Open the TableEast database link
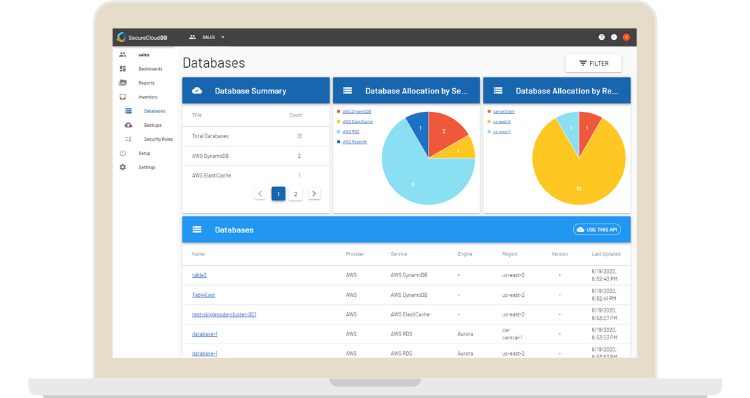 (x=203, y=295)
